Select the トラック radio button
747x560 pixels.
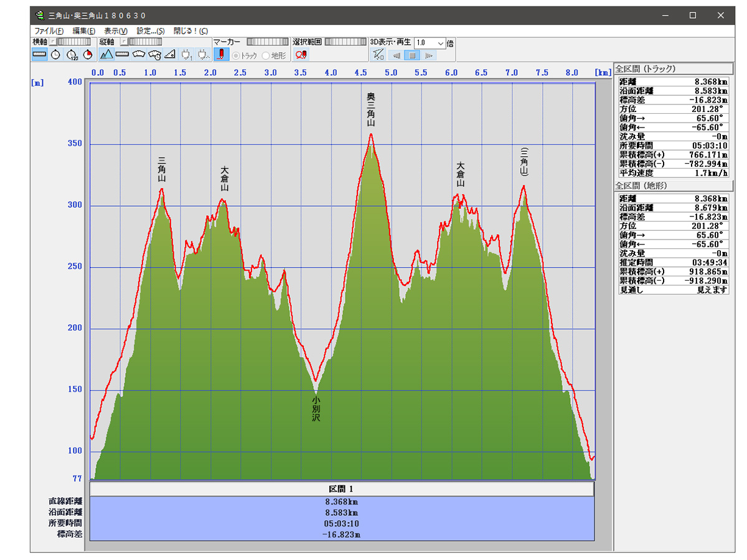point(237,55)
